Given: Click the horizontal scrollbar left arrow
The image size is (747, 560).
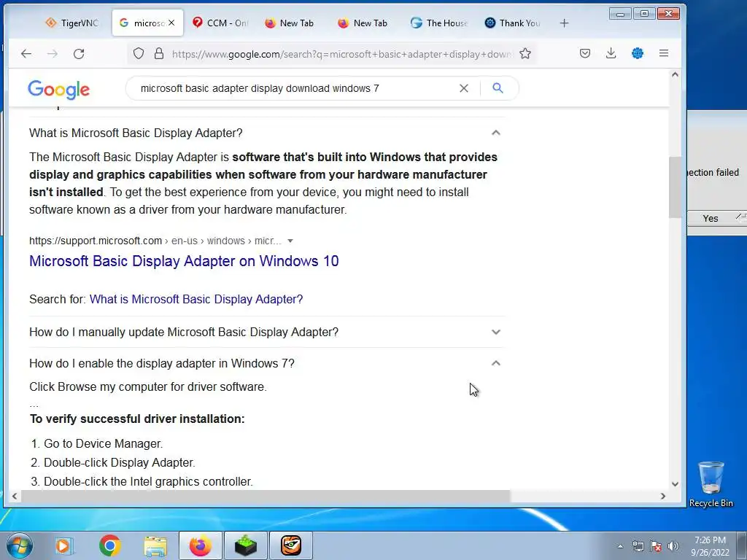Looking at the screenshot, I should pyautogui.click(x=15, y=496).
